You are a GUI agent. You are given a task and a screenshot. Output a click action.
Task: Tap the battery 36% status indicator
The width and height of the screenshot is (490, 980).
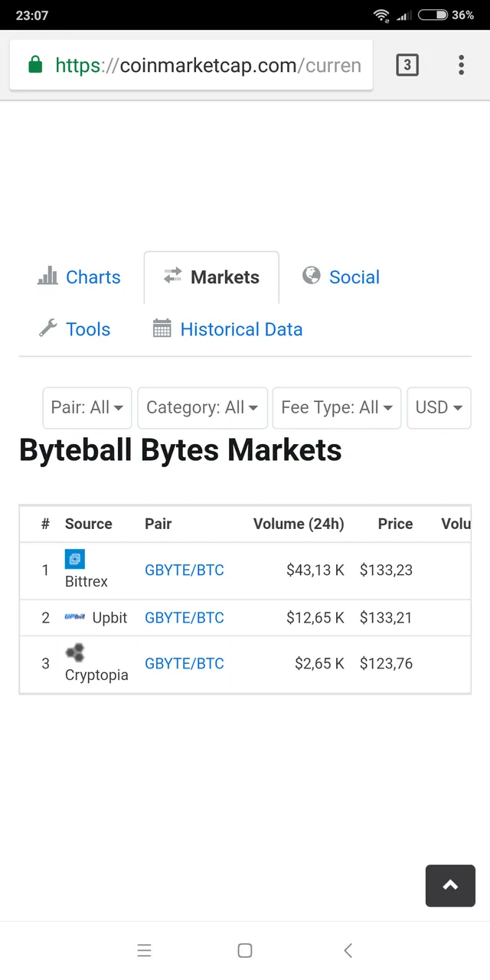pyautogui.click(x=446, y=15)
